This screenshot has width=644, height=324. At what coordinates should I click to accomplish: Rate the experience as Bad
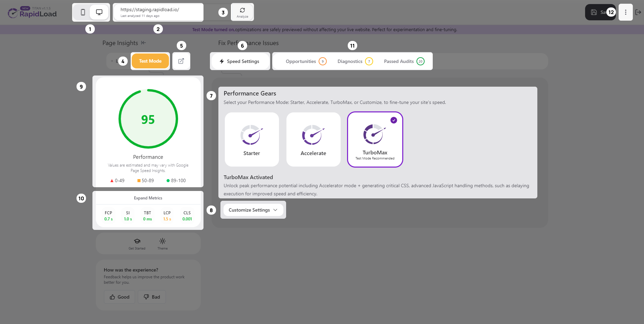[x=152, y=297]
